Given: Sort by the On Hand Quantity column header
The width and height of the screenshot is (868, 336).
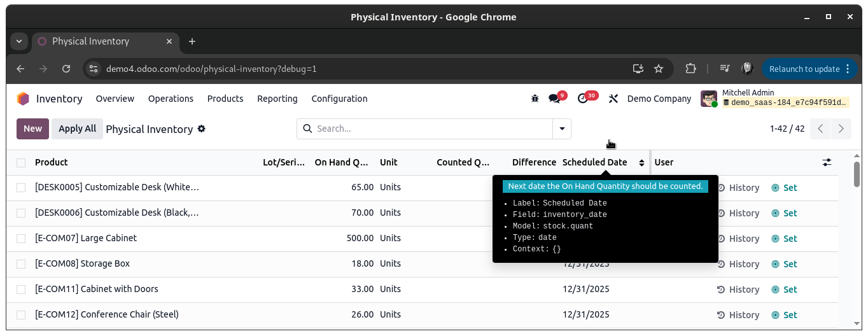Looking at the screenshot, I should (x=342, y=162).
